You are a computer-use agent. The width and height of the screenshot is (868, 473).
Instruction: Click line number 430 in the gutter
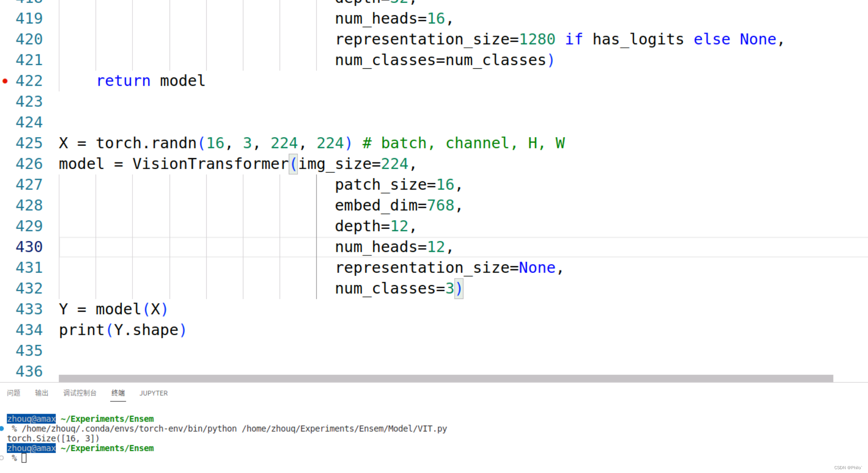[29, 247]
